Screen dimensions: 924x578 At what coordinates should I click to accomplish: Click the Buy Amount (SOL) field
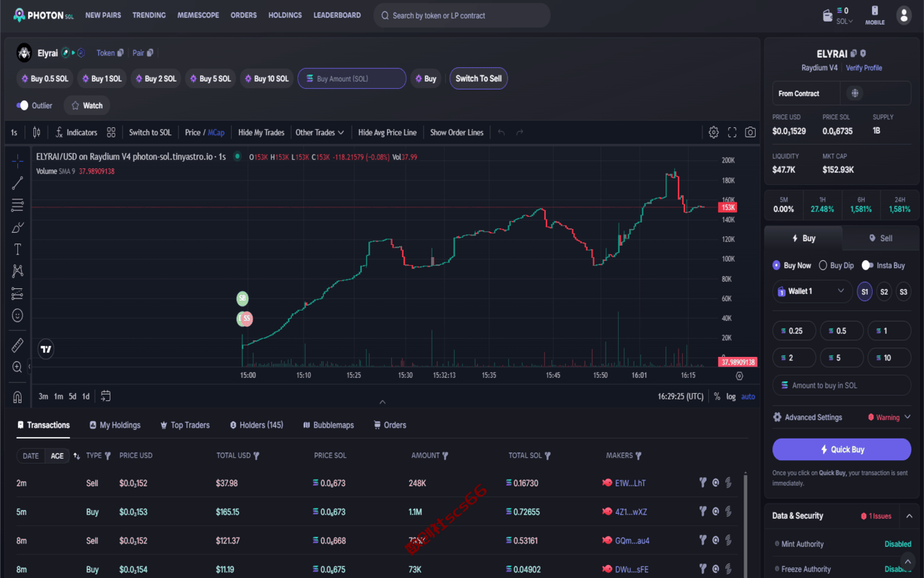[352, 79]
